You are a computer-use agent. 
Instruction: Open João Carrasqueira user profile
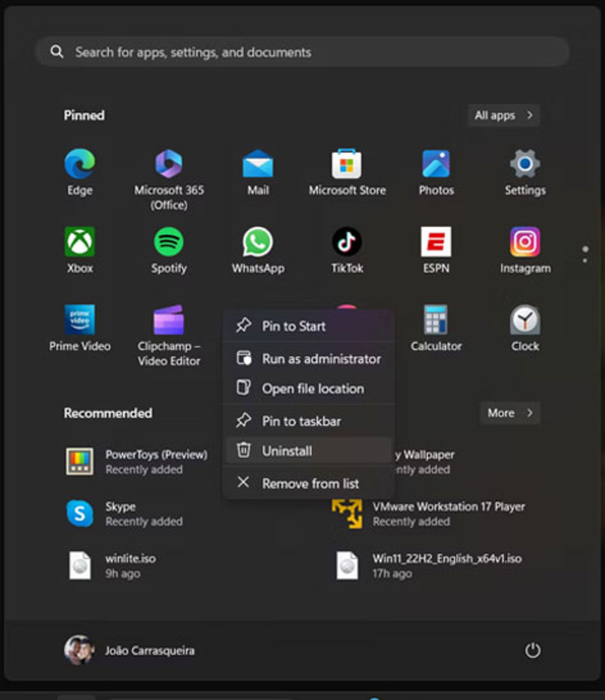pyautogui.click(x=130, y=650)
